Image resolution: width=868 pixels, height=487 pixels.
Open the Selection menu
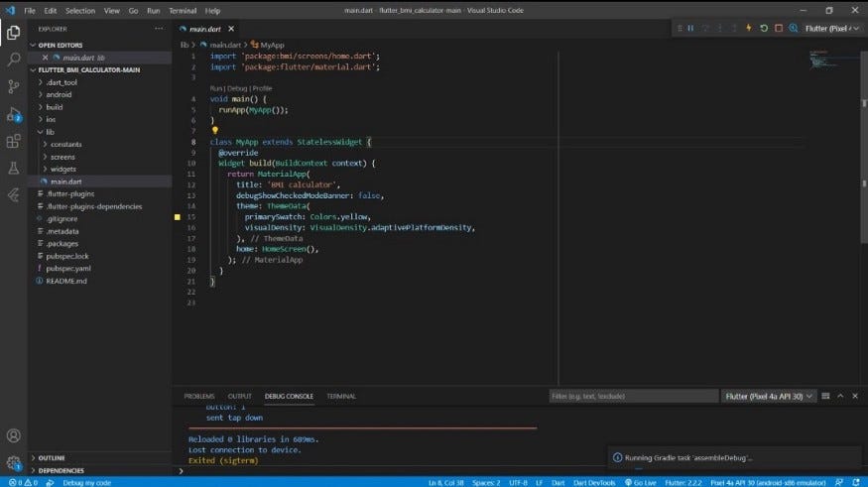coord(80,11)
